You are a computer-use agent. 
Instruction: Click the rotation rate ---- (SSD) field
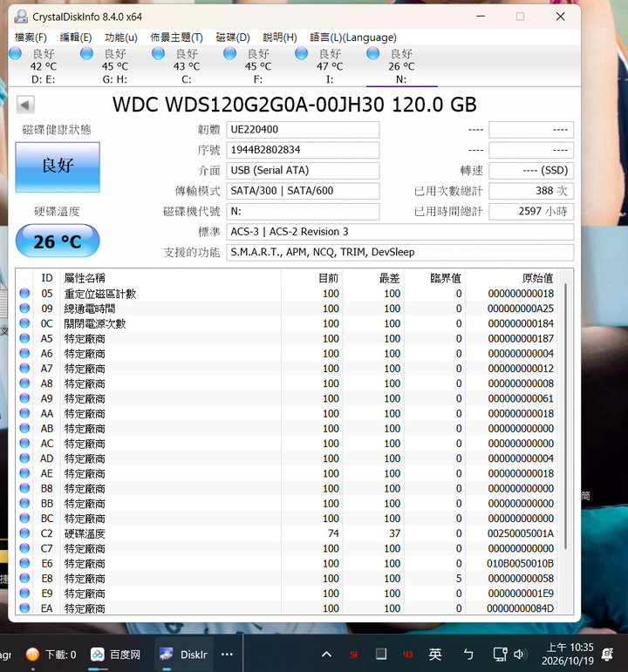[x=531, y=170]
